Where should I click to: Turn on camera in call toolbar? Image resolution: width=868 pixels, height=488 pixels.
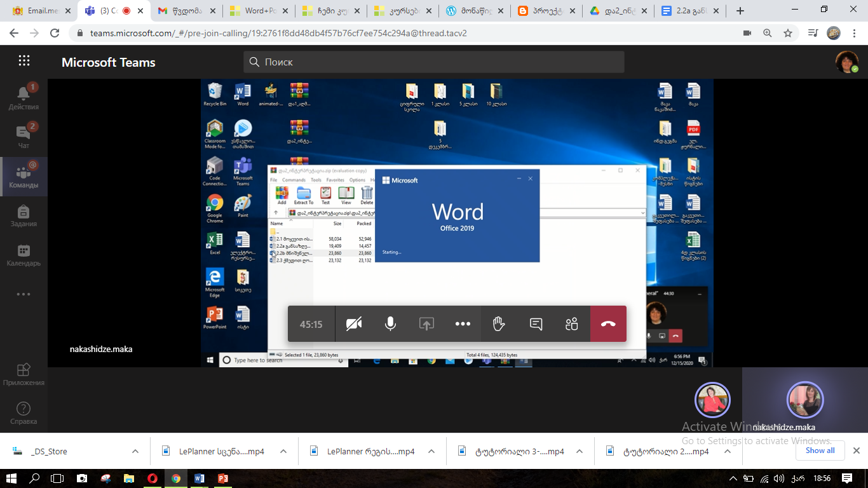point(354,324)
